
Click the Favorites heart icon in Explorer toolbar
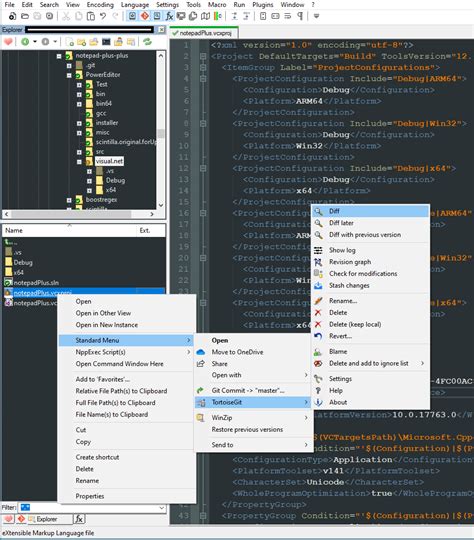tap(8, 42)
